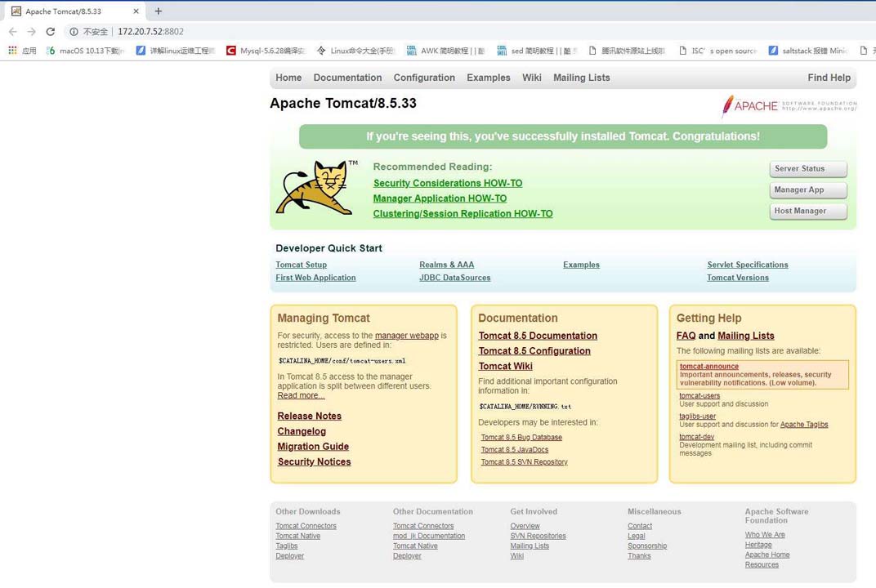Viewport: 876px width, 588px height.
Task: Open the Overview link under Get Involved
Action: 525,526
